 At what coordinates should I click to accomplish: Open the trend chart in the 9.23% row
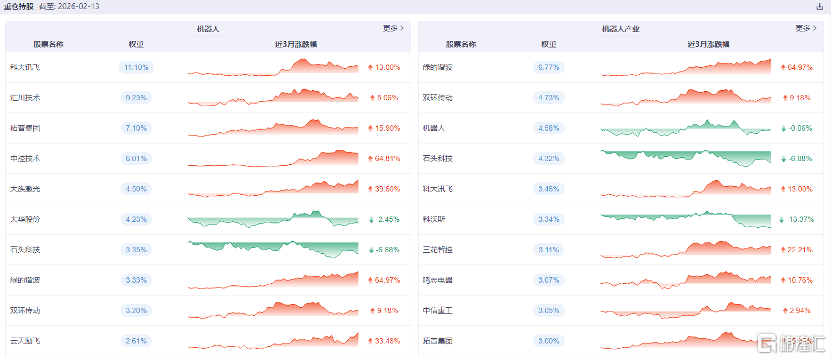tap(273, 97)
